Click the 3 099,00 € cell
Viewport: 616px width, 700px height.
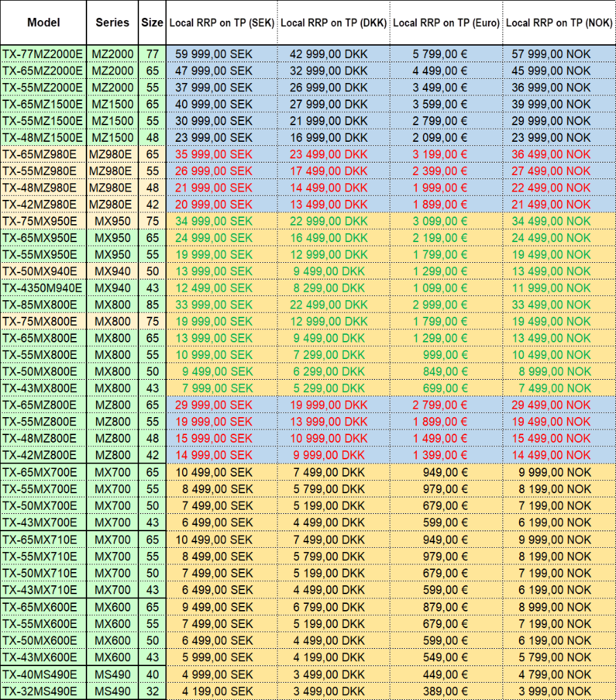[x=446, y=221]
